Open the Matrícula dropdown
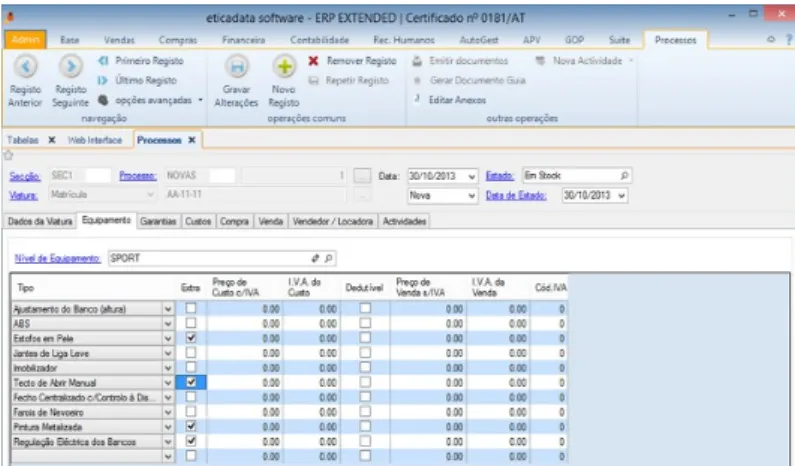 coord(150,195)
